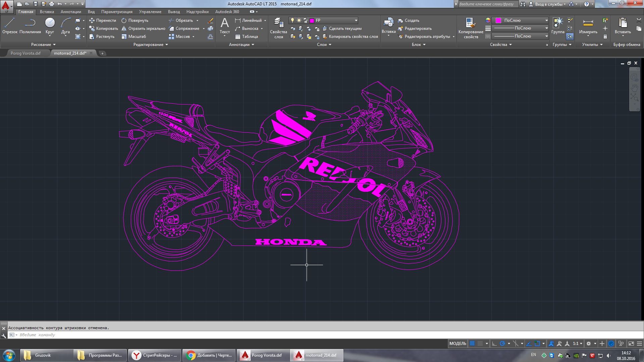
Task: Choose Отразить зеркально mirror tool
Action: [143, 28]
